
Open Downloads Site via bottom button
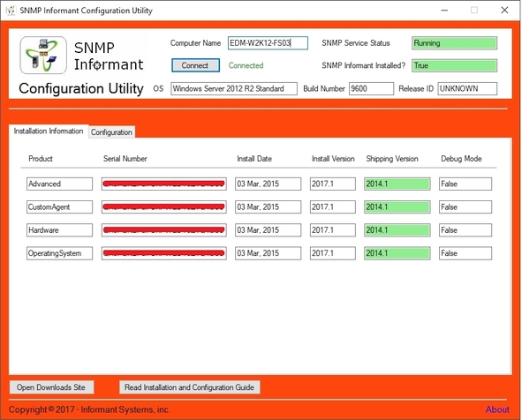pos(51,387)
